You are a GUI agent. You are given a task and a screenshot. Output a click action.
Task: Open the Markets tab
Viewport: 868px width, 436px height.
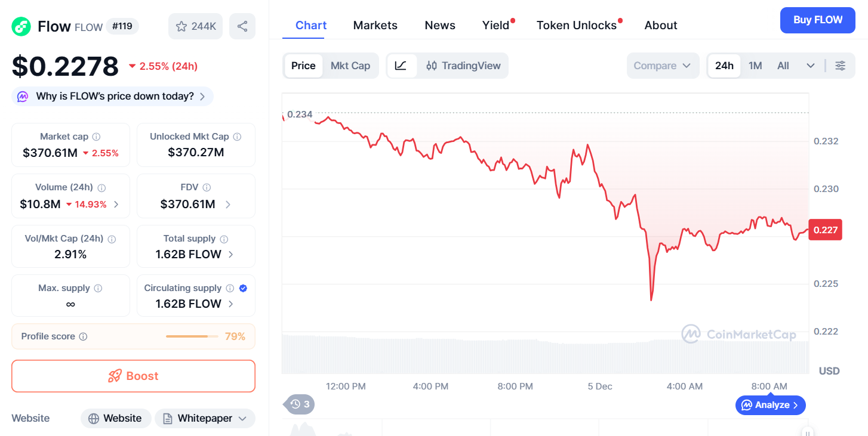[x=375, y=25]
